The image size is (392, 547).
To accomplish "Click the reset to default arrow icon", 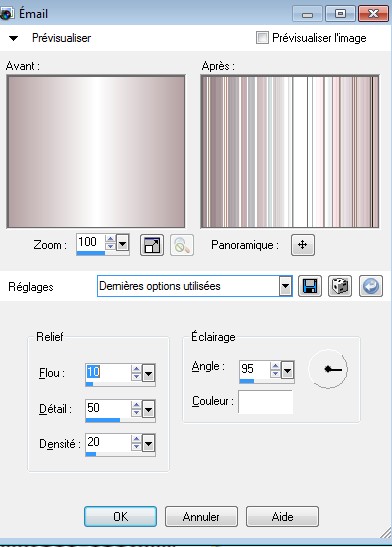I will pyautogui.click(x=371, y=286).
